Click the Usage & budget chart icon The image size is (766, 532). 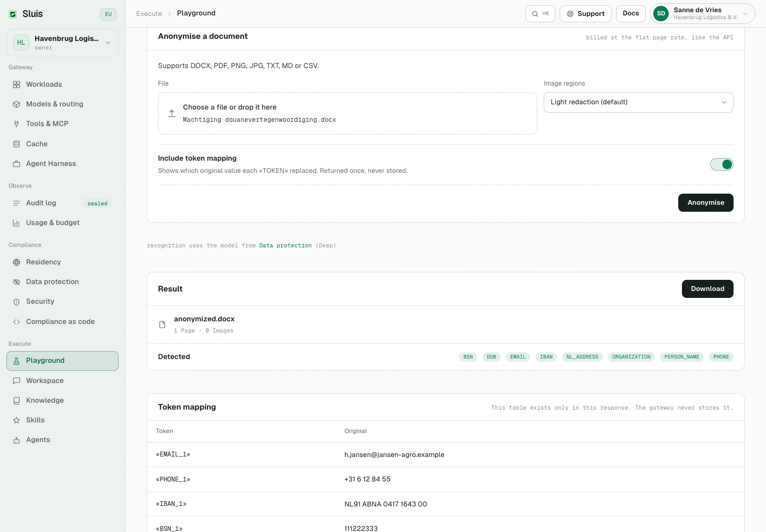tap(16, 223)
